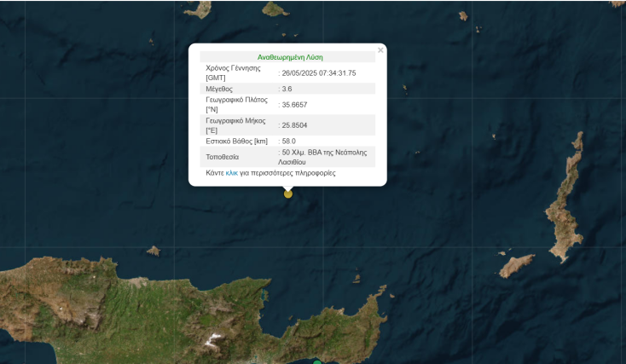The height and width of the screenshot is (364, 626).
Task: Click the orange earthquake epicenter marker
Action: point(288,194)
